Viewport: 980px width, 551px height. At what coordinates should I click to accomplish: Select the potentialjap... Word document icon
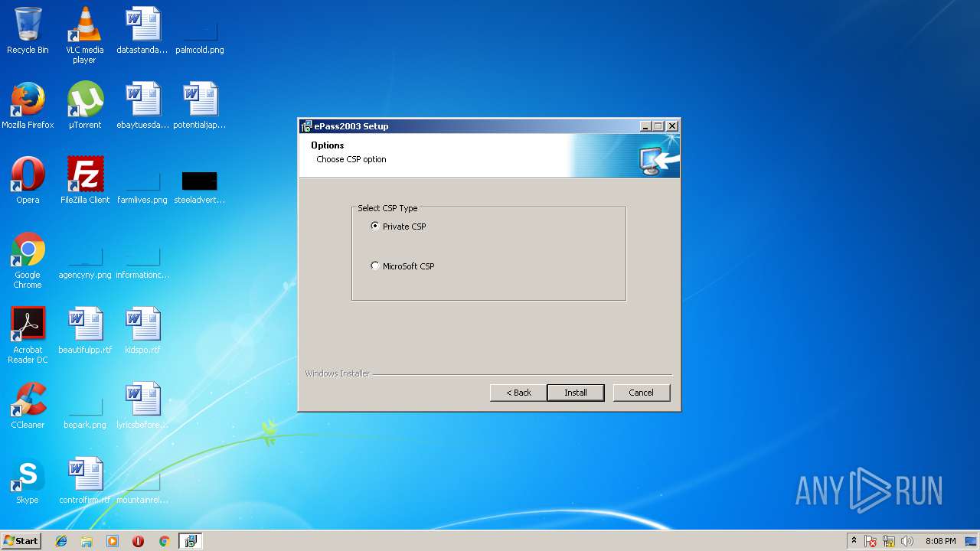point(200,106)
